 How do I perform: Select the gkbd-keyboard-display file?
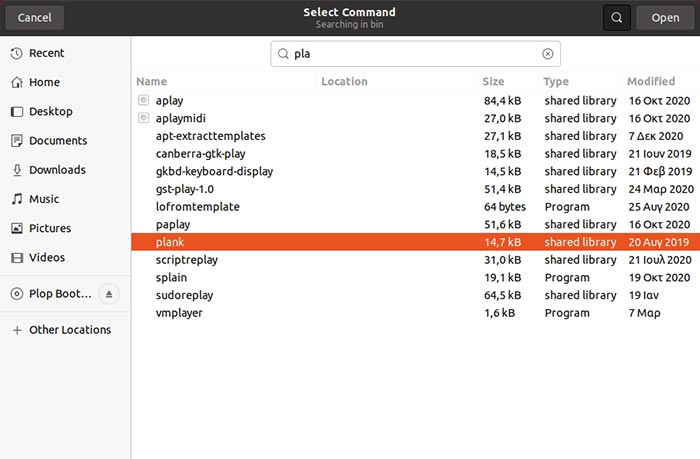pyautogui.click(x=416, y=171)
